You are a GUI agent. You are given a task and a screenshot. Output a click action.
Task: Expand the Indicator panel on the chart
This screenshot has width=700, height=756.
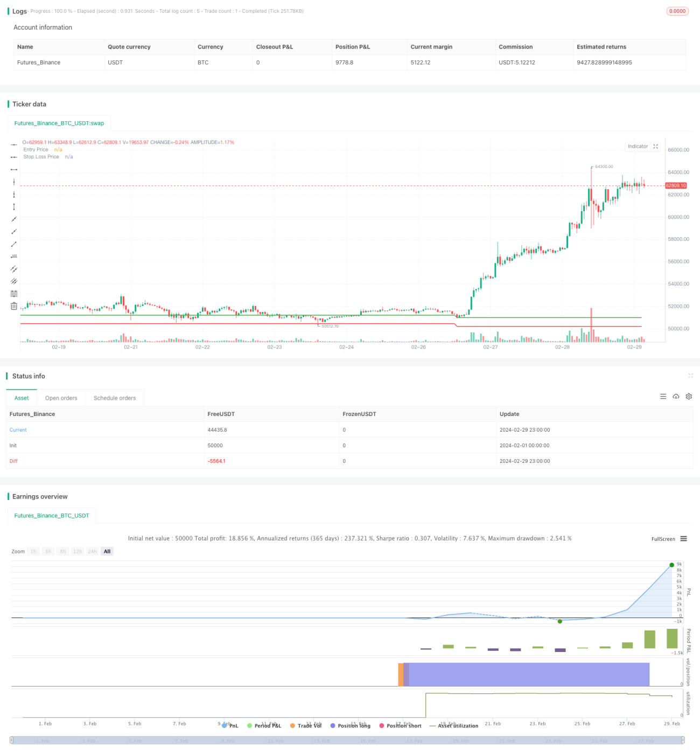(656, 147)
